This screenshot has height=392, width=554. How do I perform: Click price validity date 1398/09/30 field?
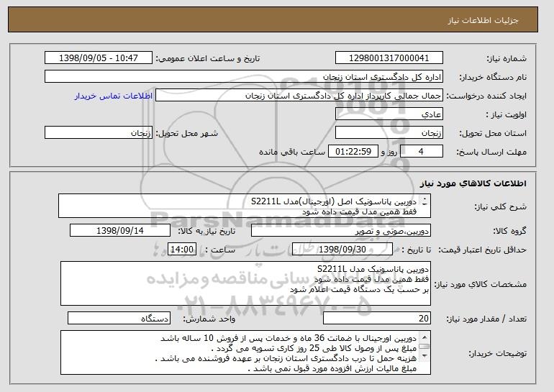tap(342, 250)
